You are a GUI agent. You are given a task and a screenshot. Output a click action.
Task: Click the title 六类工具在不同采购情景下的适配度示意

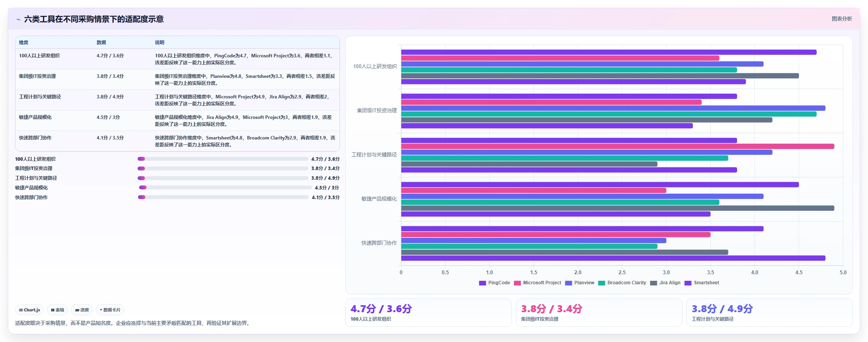[x=94, y=19]
